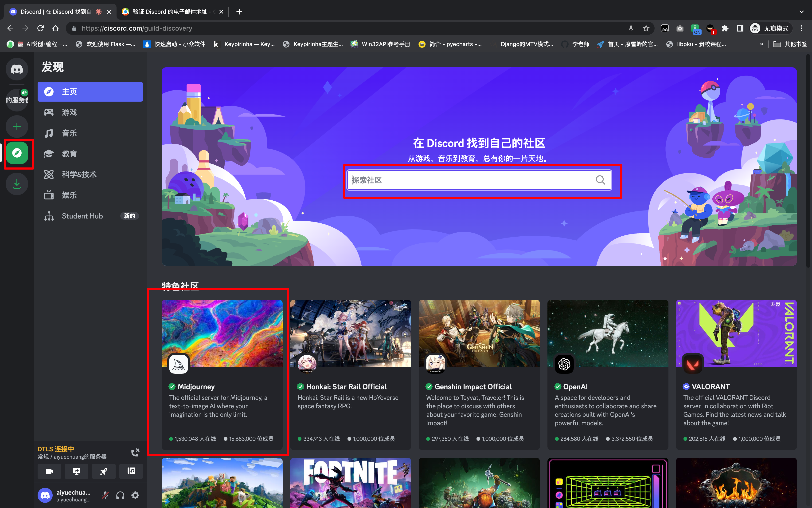The width and height of the screenshot is (812, 508).
Task: Open the 无痕模式 incognito profile chip
Action: [x=771, y=28]
